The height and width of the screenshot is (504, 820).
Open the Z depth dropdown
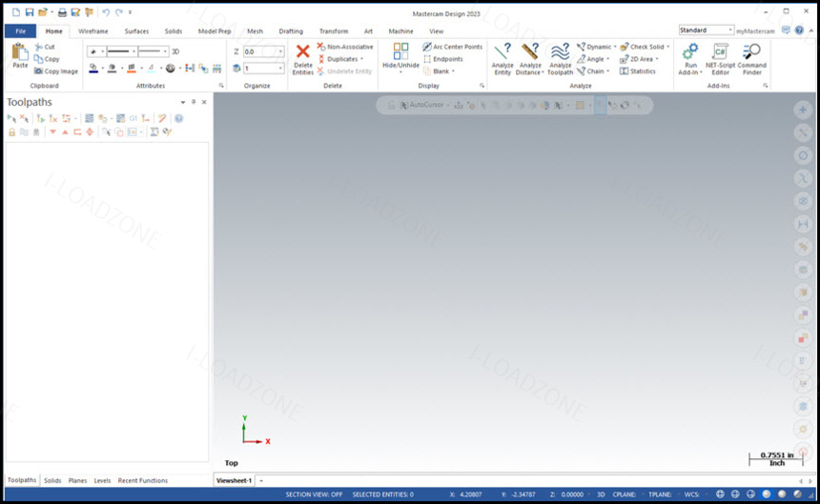(281, 51)
